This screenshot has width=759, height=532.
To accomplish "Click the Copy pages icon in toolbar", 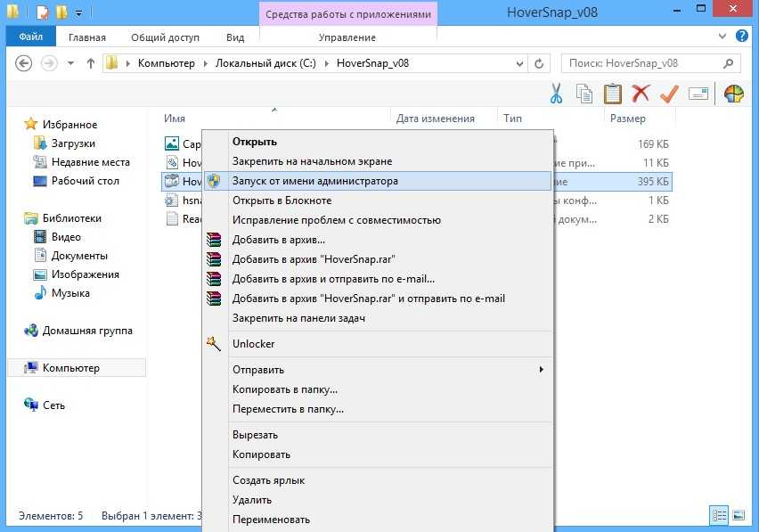I will (584, 94).
